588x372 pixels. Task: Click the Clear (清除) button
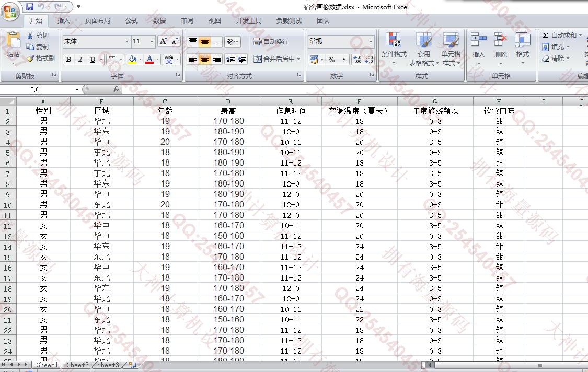[x=556, y=59]
